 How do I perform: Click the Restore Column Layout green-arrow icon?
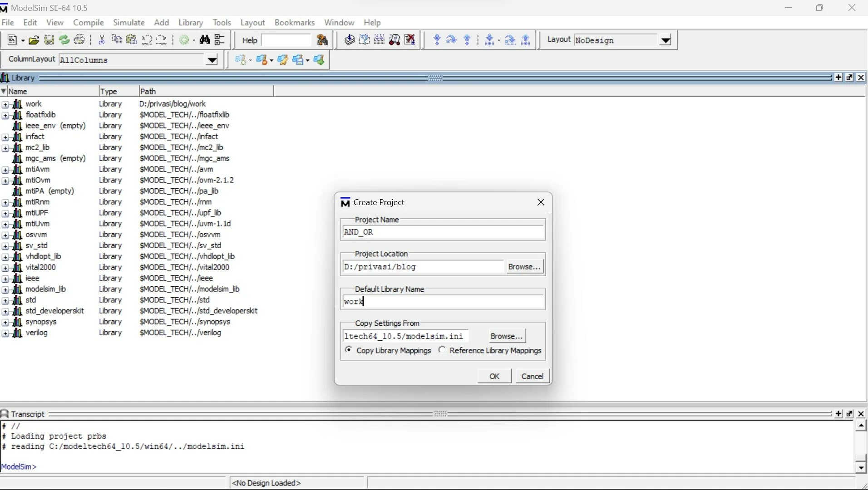click(x=319, y=60)
